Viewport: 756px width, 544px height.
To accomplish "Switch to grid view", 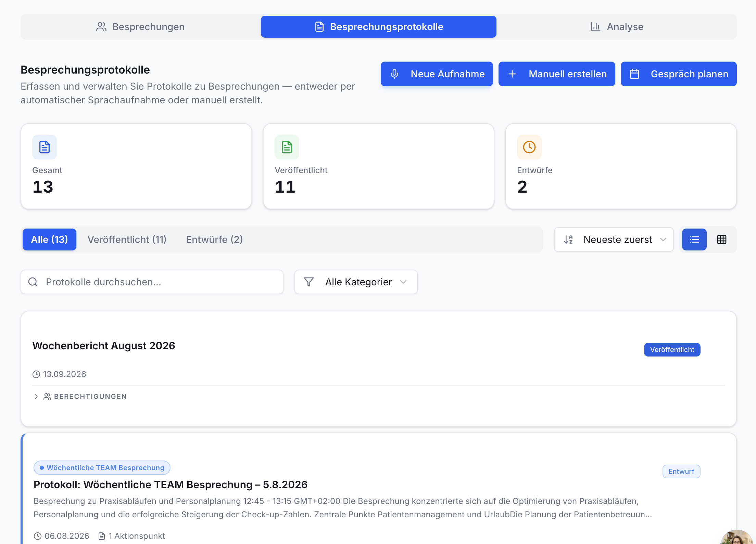I will click(x=722, y=239).
